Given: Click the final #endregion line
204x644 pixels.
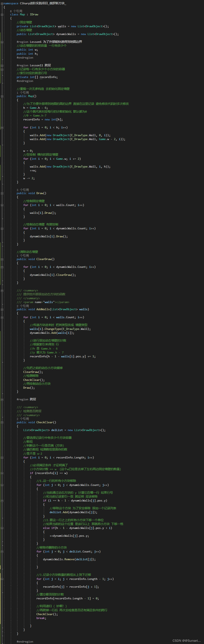Looking at the screenshot, I should tap(25, 642).
